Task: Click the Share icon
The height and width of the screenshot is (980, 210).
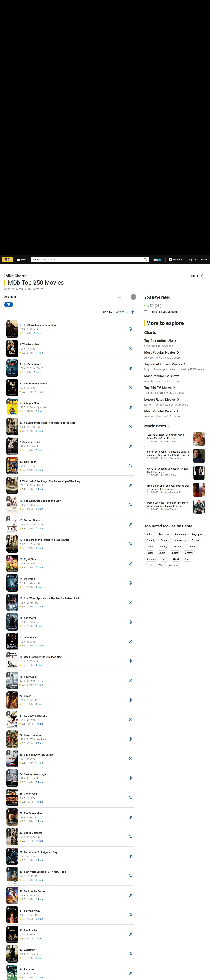Action: (202, 276)
